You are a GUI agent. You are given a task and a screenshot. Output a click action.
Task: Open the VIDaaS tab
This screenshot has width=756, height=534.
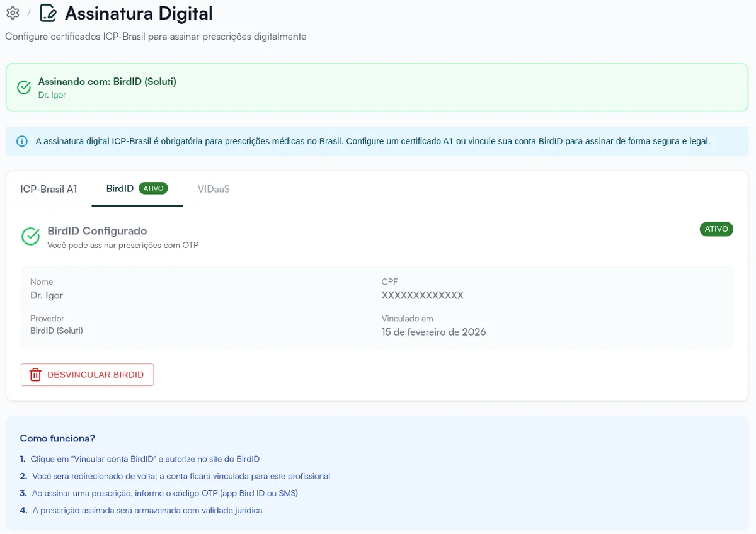pyautogui.click(x=213, y=188)
